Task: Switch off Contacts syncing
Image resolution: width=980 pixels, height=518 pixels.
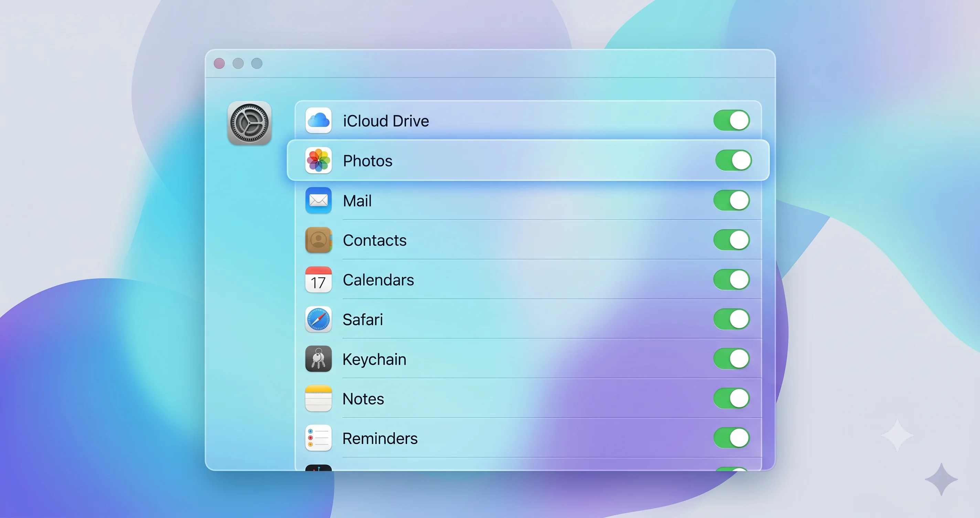Action: [x=732, y=240]
